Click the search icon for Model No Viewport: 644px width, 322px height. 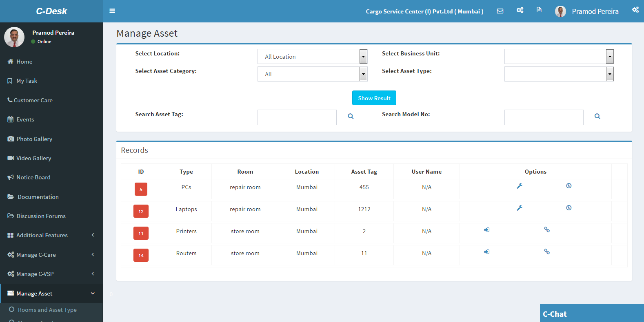[x=597, y=116]
